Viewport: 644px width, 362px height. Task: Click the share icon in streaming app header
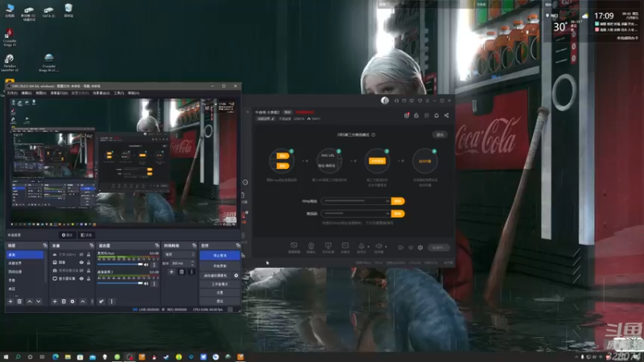point(447,115)
